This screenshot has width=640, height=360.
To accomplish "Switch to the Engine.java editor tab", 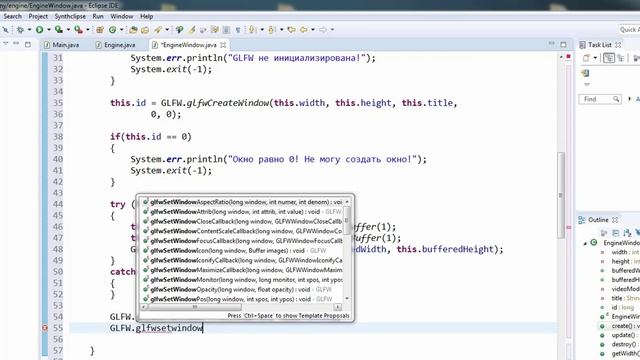I will pyautogui.click(x=116, y=45).
